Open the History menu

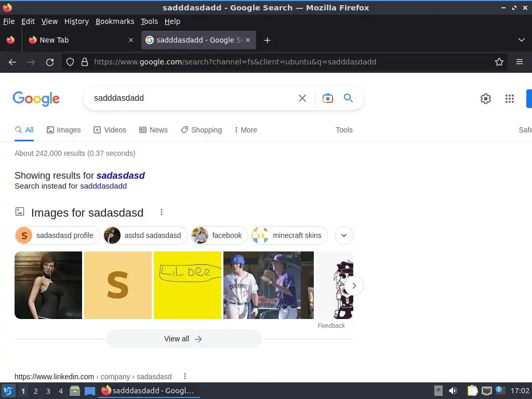[76, 21]
